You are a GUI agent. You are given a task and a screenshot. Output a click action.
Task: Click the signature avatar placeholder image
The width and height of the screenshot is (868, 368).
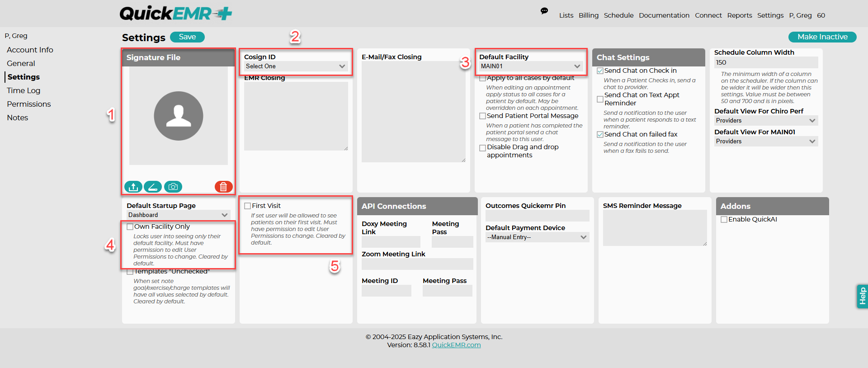[x=179, y=116]
